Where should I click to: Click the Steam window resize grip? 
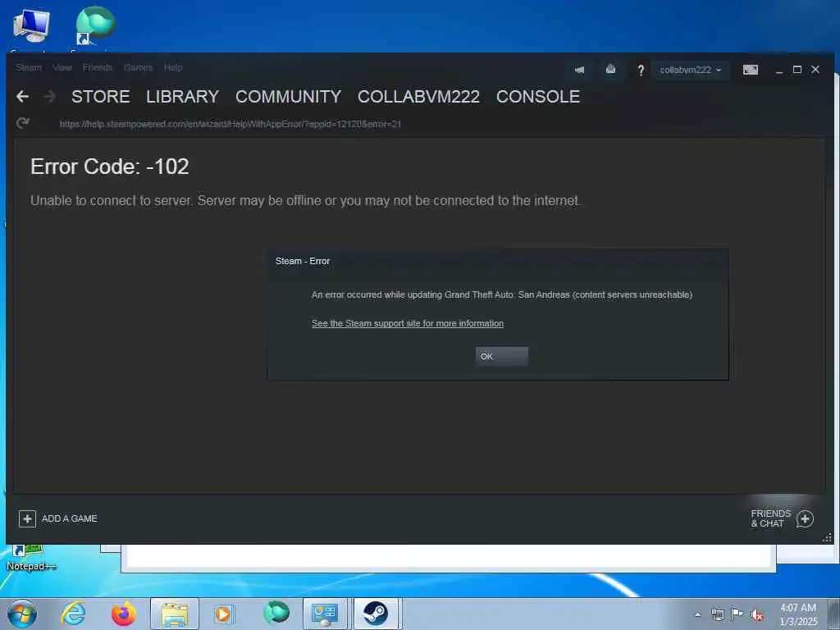[x=827, y=537]
